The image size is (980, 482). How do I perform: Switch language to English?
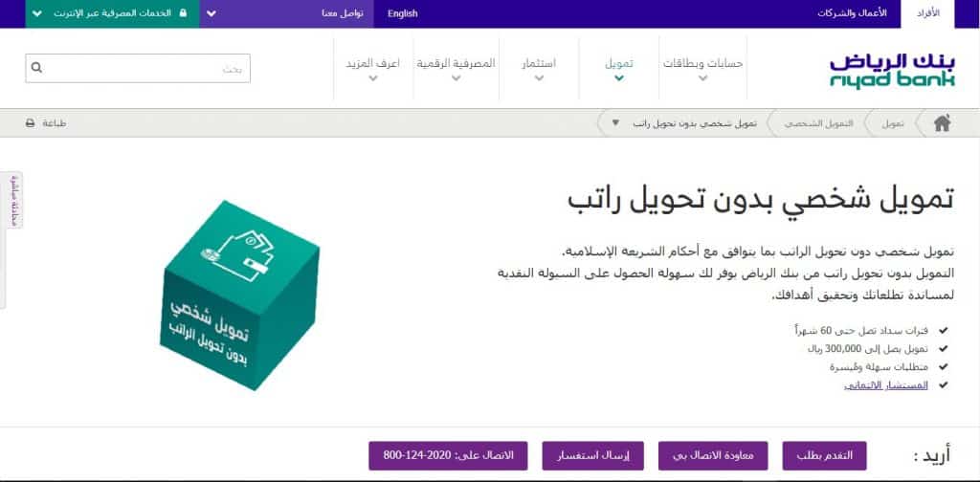tap(403, 13)
